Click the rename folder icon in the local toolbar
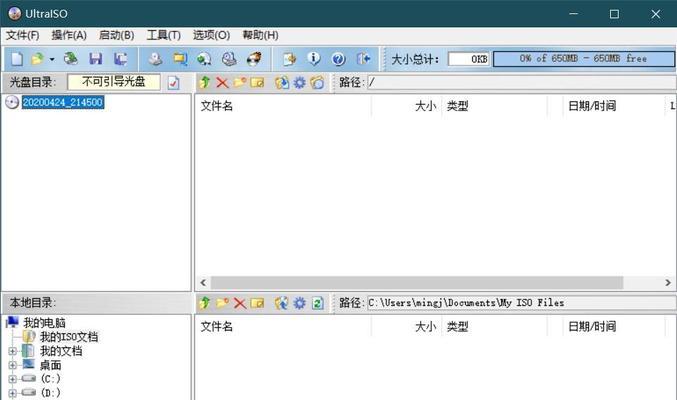This screenshot has height=400, width=677. (x=257, y=303)
